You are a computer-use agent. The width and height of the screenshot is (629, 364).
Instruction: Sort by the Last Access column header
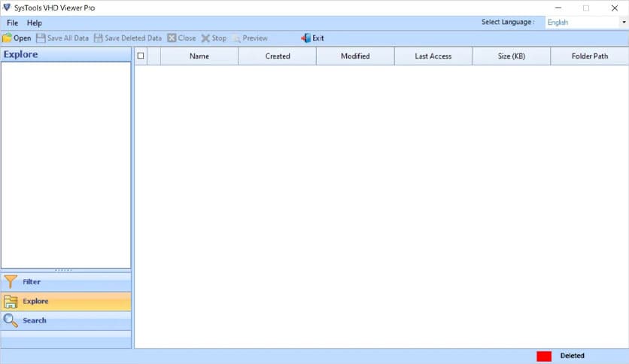pos(433,56)
